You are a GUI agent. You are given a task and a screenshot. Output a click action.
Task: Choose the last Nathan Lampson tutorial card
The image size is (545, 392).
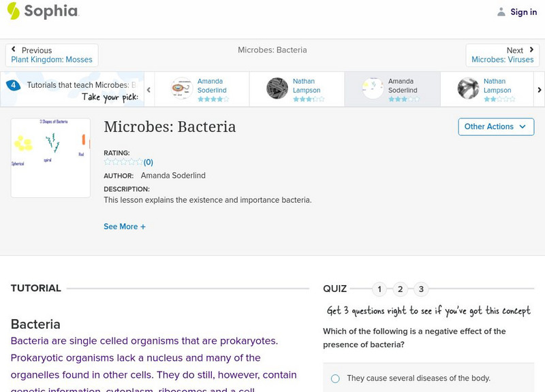pos(486,89)
